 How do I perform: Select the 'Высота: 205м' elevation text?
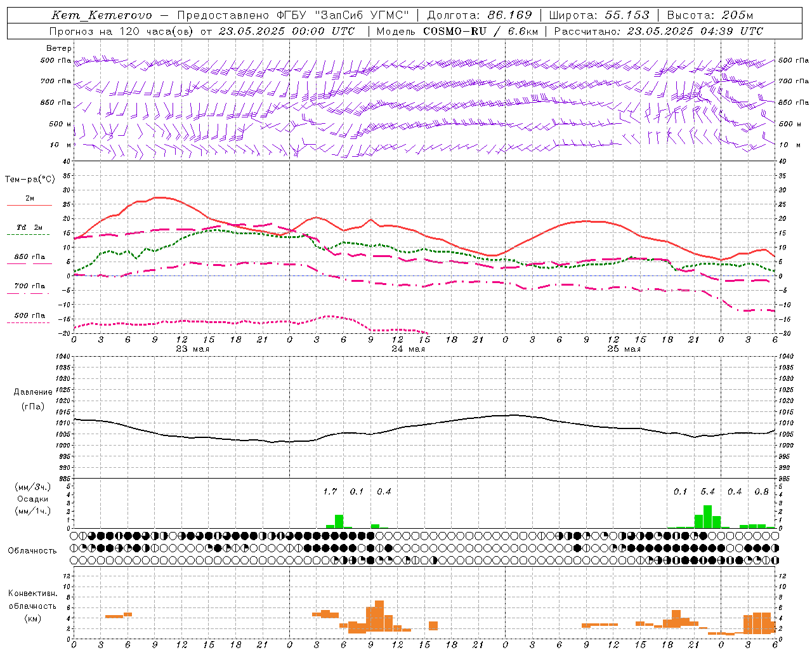click(x=710, y=15)
